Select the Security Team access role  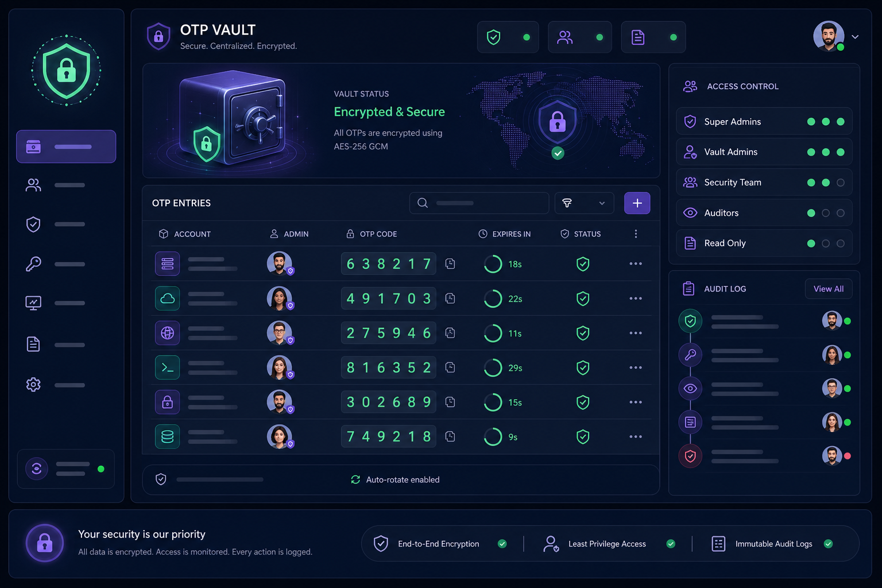point(764,183)
